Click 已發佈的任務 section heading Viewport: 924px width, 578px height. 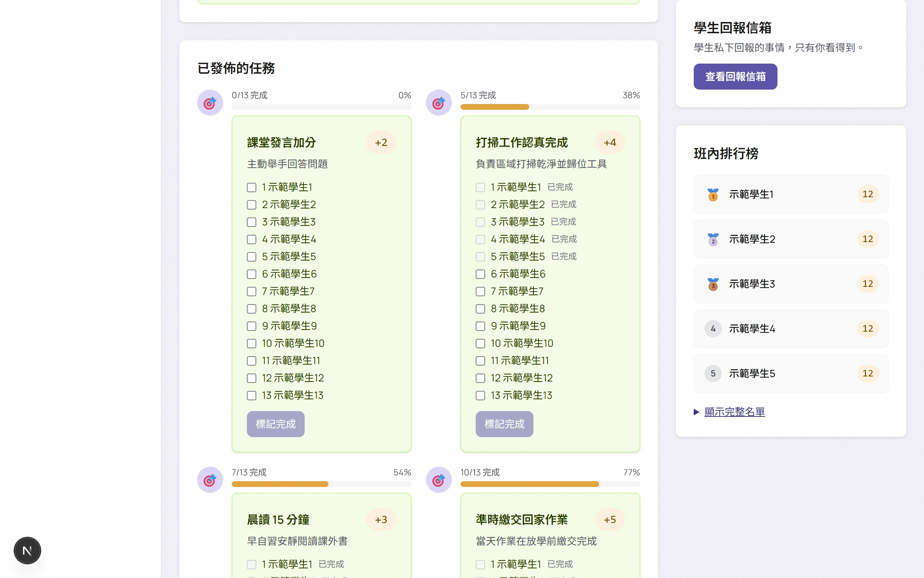pos(236,68)
